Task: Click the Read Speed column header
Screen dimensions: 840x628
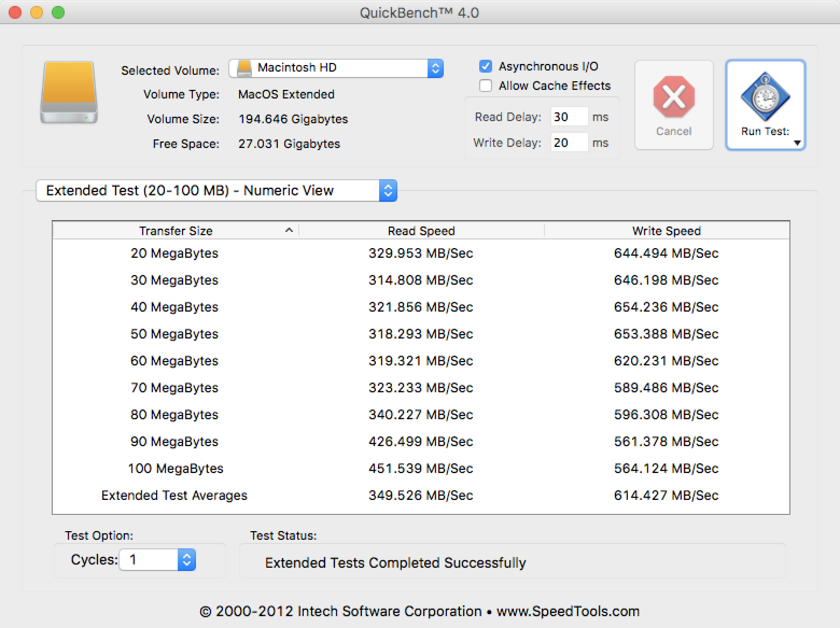Action: pyautogui.click(x=421, y=230)
